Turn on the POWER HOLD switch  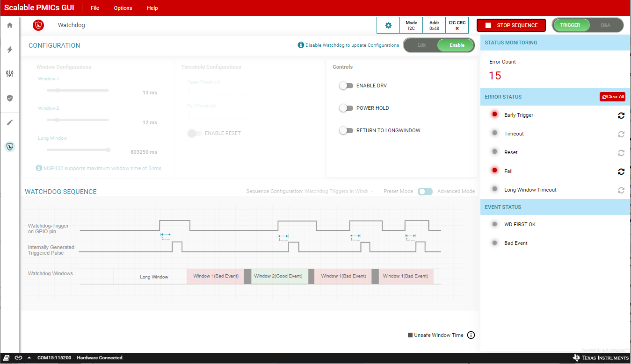pyautogui.click(x=346, y=108)
